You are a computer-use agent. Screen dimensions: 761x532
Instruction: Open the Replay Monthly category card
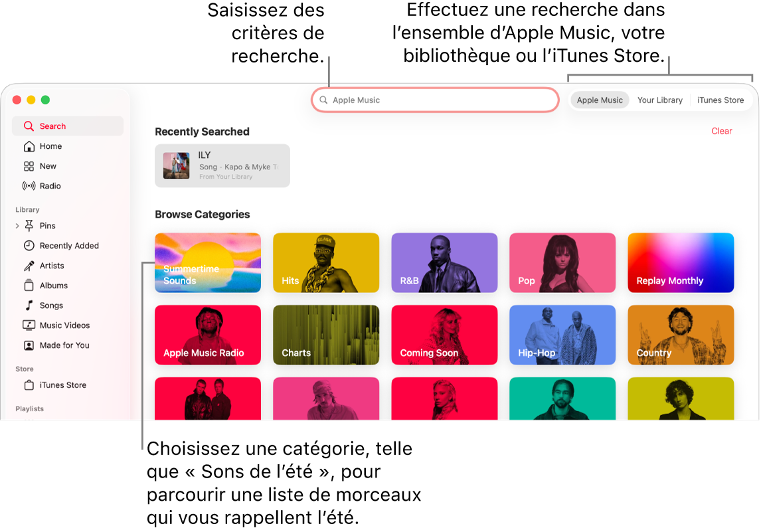coord(680,262)
